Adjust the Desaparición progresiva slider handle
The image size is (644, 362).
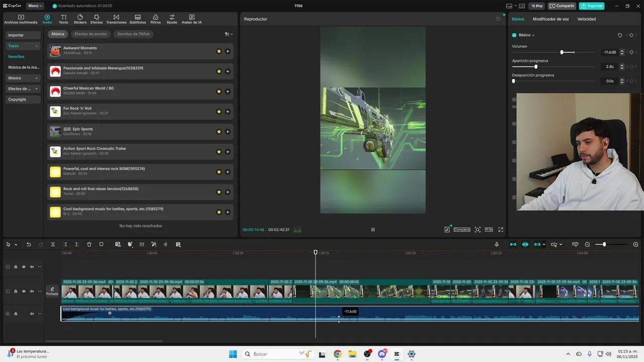tap(514, 81)
